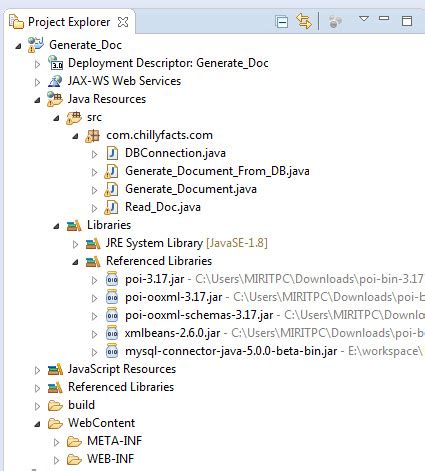Viewport: 425px width, 471px height.
Task: Click the src source folder icon
Action: coord(74,117)
